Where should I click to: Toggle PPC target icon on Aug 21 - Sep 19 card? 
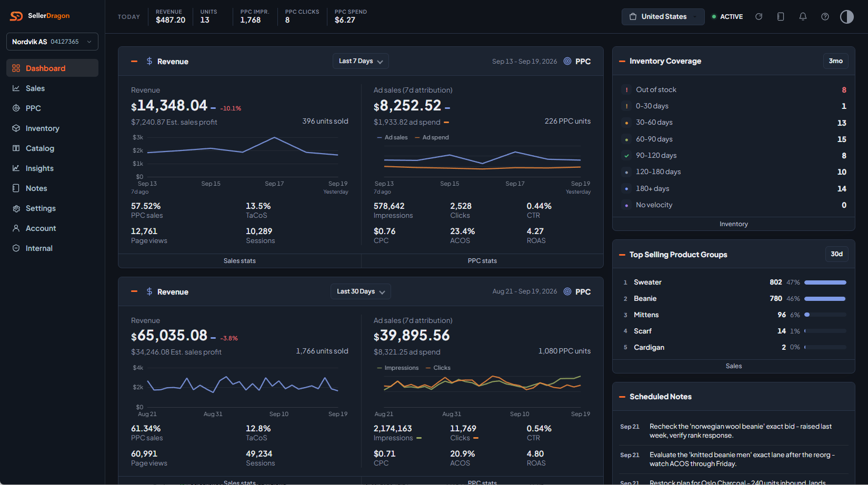(x=567, y=291)
